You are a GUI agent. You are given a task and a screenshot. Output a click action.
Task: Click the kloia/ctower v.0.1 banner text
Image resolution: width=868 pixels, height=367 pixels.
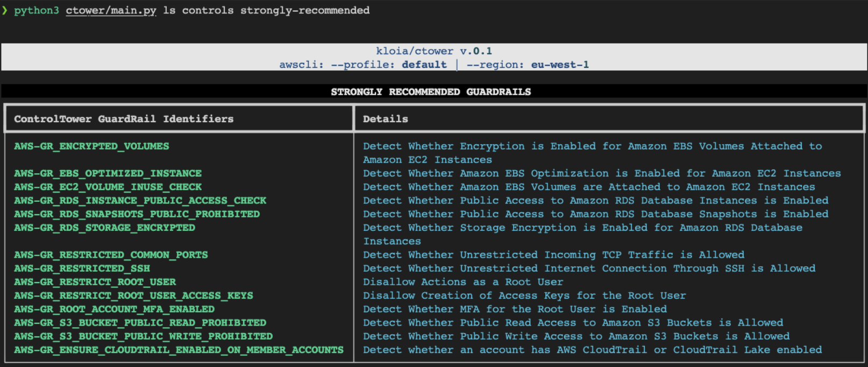[433, 51]
